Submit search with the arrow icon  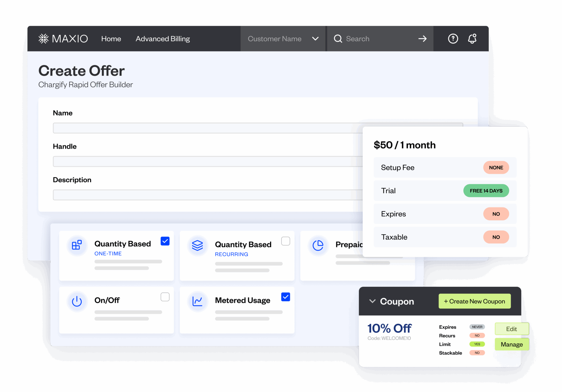422,39
